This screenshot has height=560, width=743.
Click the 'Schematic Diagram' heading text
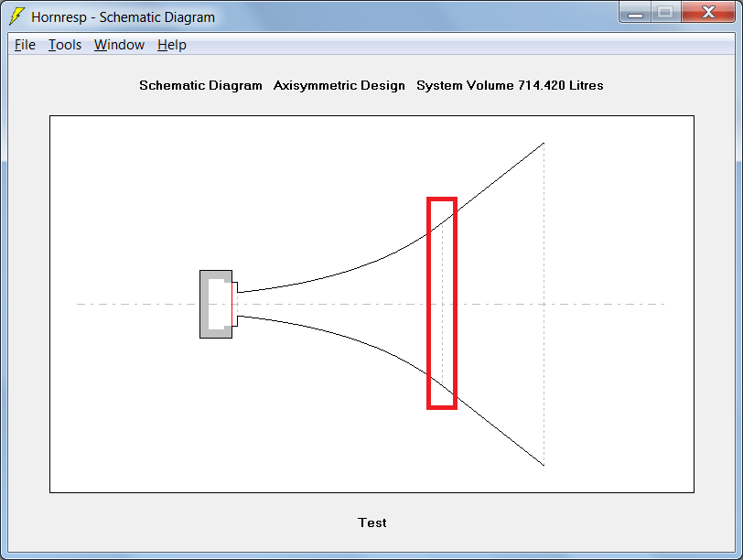(200, 85)
